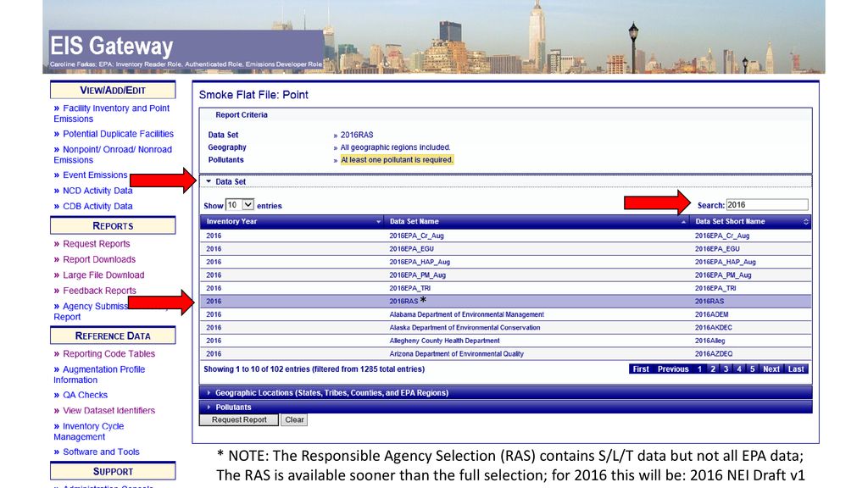Open Request Reports page
The height and width of the screenshot is (488, 868).
92,243
